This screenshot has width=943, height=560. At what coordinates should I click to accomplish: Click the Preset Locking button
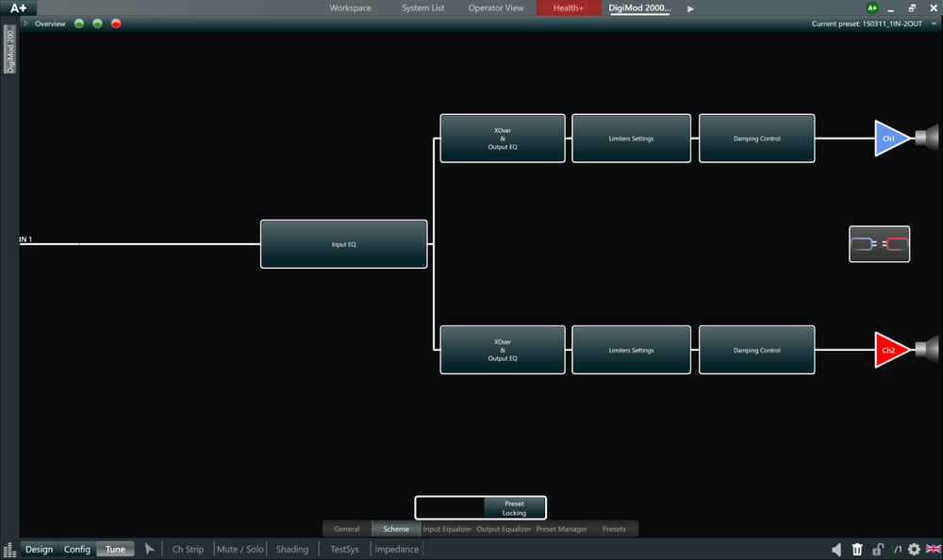coord(514,508)
